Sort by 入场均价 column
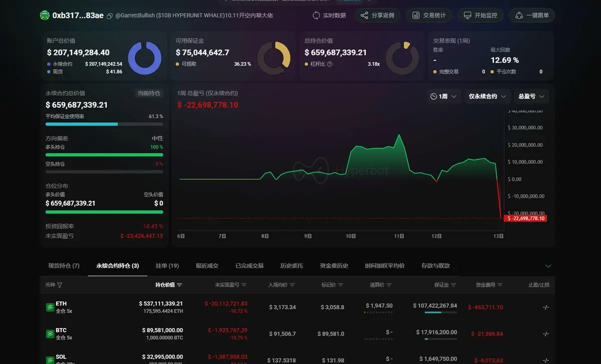This screenshot has width=601, height=364. click(x=281, y=285)
